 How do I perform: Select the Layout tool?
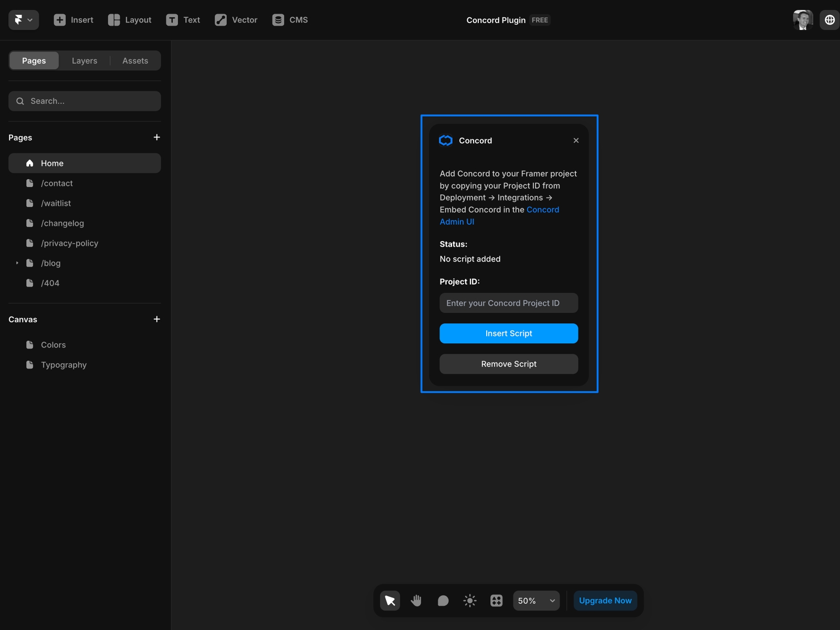point(130,20)
